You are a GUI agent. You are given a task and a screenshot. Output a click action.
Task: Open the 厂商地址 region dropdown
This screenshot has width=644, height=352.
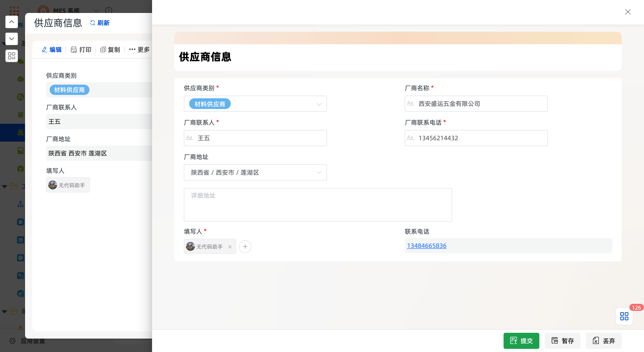click(319, 172)
